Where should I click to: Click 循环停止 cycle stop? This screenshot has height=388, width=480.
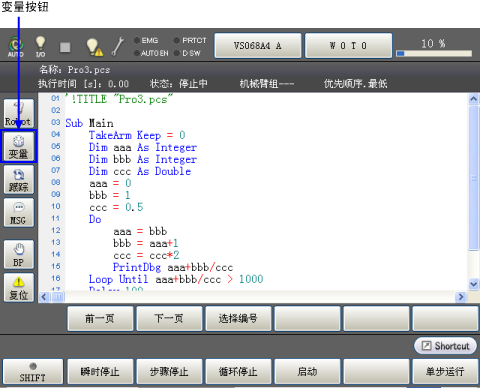pyautogui.click(x=238, y=372)
